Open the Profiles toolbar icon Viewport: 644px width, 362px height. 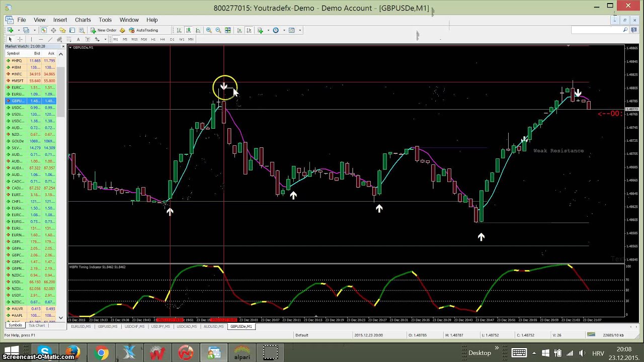tap(26, 30)
